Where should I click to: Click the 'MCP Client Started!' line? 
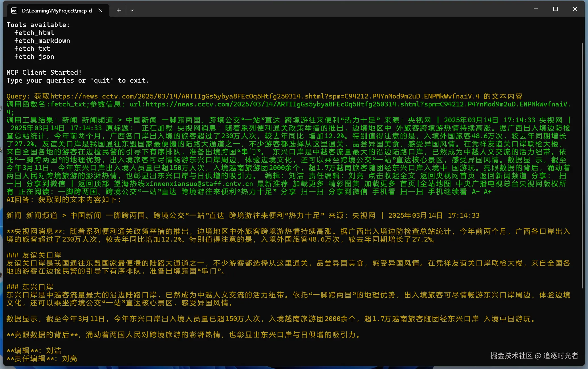44,73
